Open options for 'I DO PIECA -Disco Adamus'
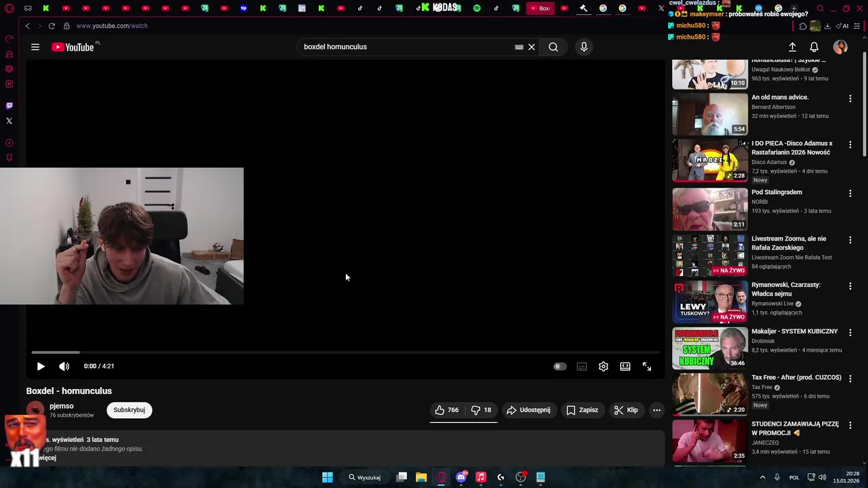 coord(850,145)
